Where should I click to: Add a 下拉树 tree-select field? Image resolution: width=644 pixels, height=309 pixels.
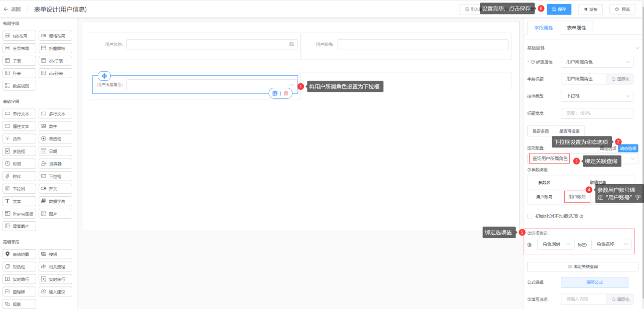coord(19,189)
